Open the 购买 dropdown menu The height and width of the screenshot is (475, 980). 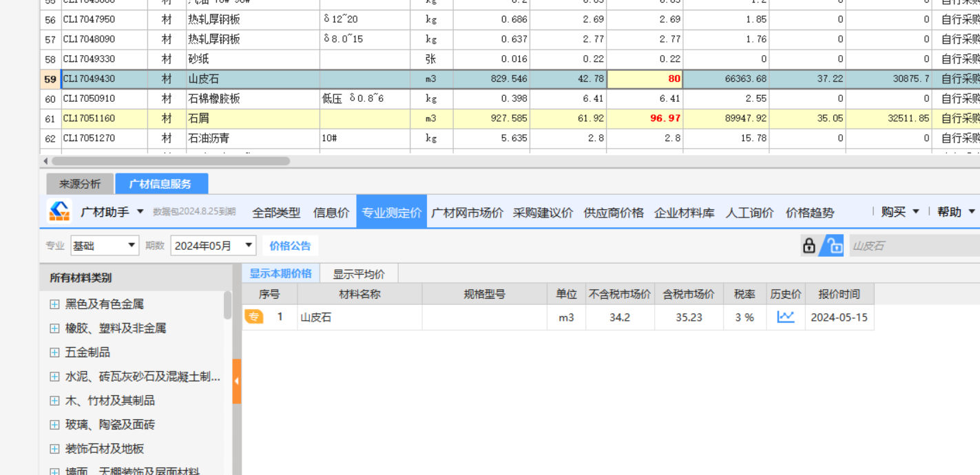tap(900, 212)
